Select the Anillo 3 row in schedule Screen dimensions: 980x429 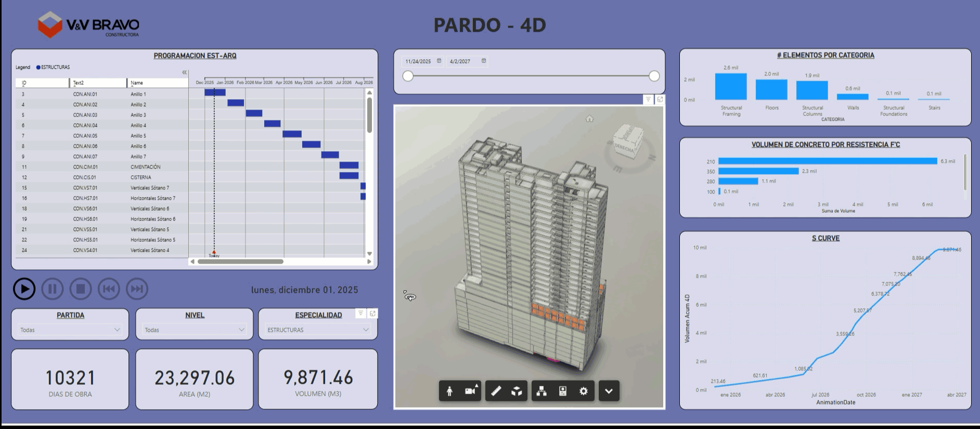click(x=138, y=115)
